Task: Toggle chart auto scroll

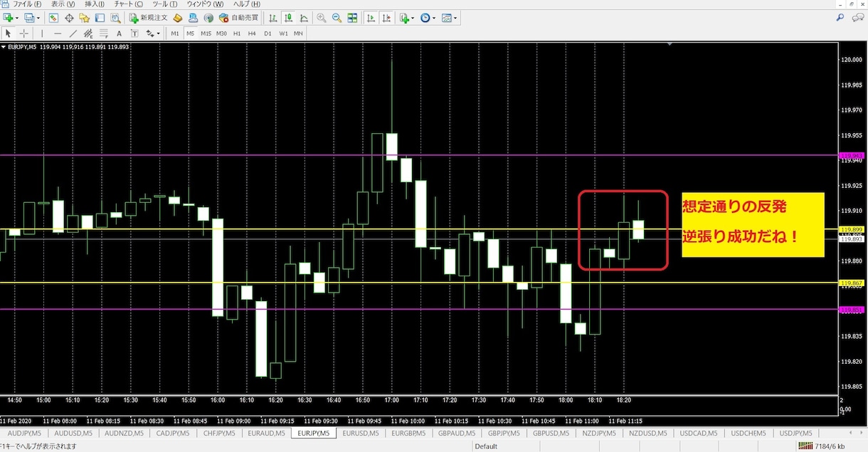Action: tap(370, 18)
